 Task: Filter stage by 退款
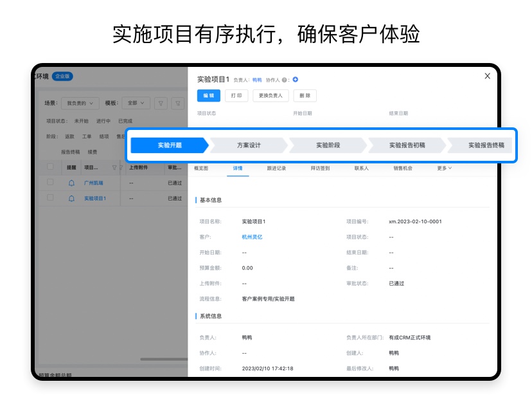(x=69, y=136)
